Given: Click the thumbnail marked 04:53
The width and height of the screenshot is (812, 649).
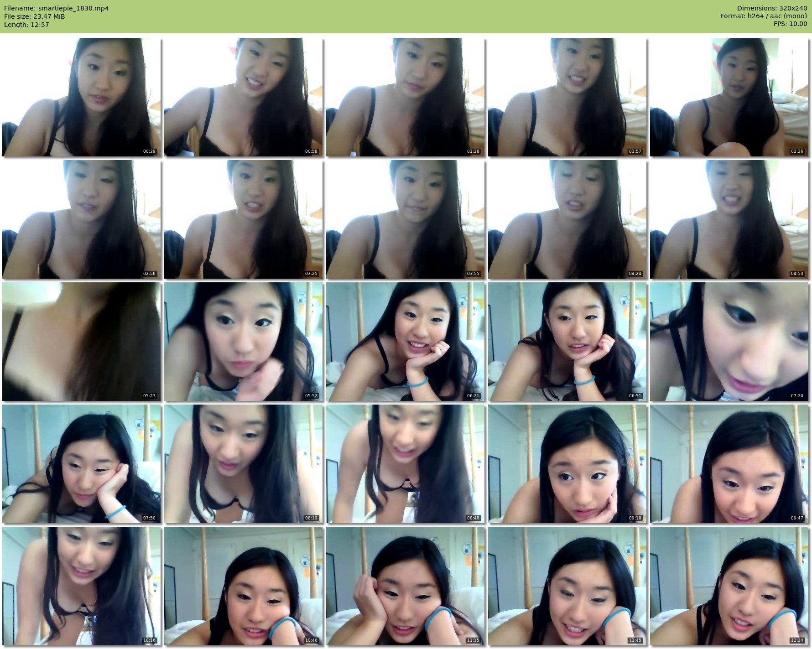Looking at the screenshot, I should pyautogui.click(x=729, y=219).
